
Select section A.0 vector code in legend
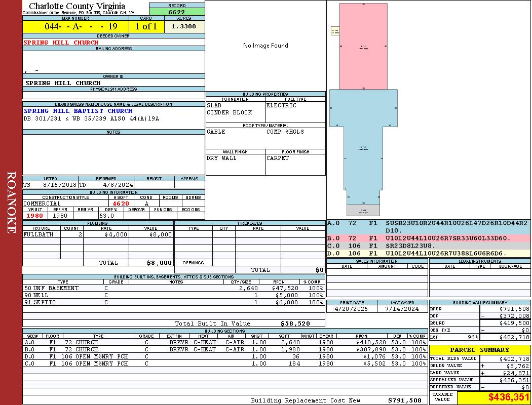(457, 227)
